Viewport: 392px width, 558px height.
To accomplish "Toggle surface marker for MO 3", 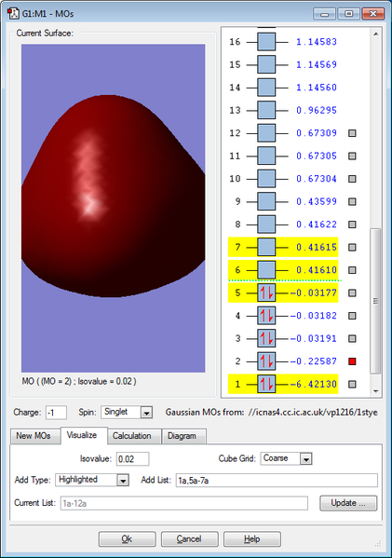I will click(352, 338).
